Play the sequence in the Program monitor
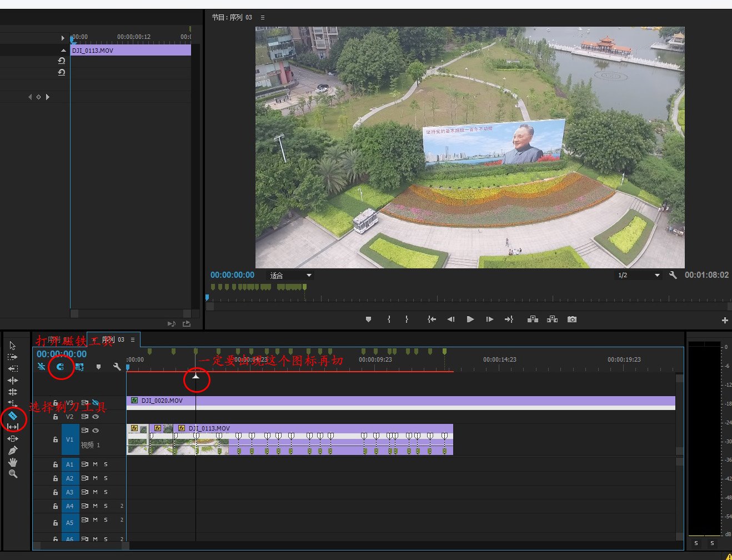 470,319
